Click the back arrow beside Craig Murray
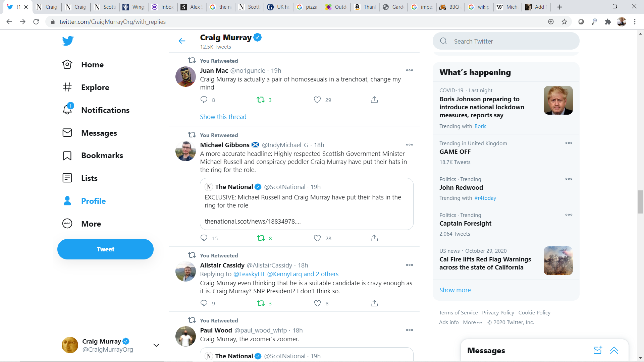Image resolution: width=644 pixels, height=362 pixels. tap(182, 41)
